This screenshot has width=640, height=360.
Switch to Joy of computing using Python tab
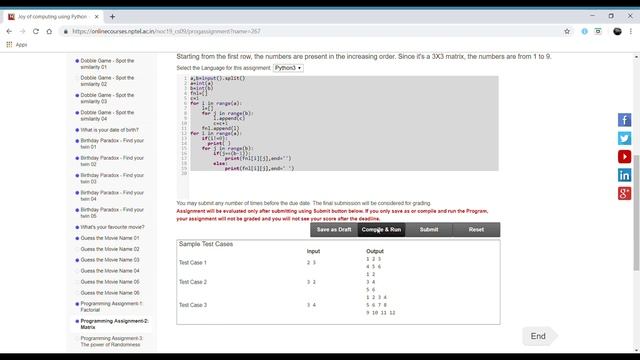click(x=53, y=17)
